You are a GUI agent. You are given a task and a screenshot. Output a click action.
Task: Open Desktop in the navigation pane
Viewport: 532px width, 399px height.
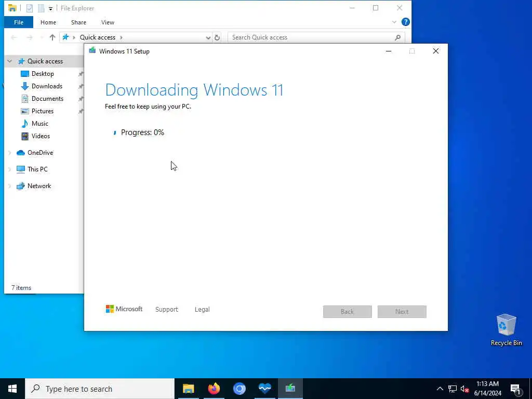coord(43,74)
